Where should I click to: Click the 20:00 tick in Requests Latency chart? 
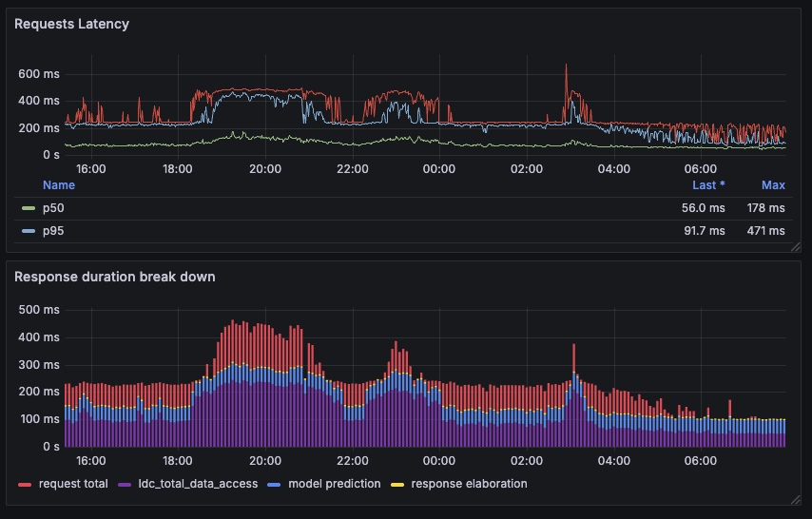coord(265,169)
